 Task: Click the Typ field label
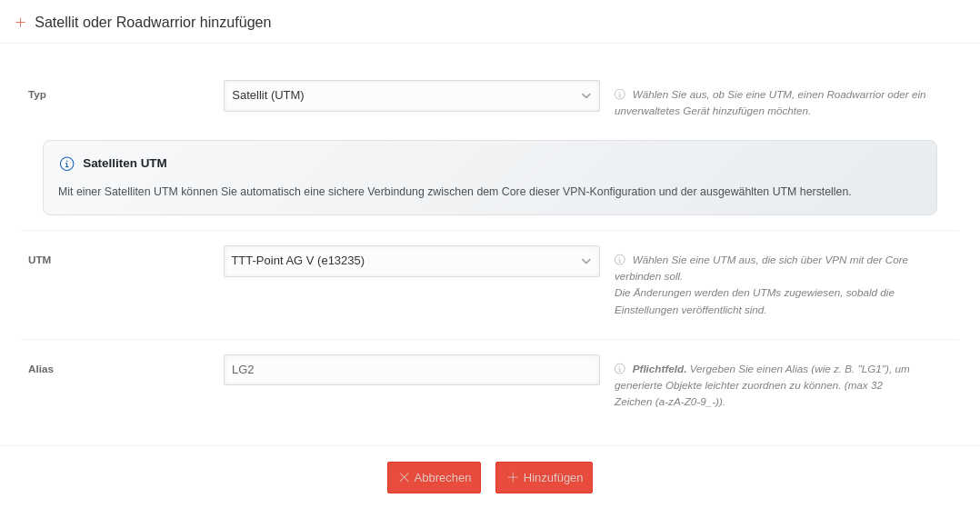(37, 95)
